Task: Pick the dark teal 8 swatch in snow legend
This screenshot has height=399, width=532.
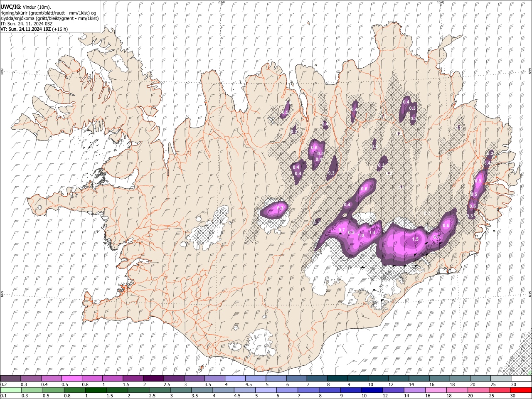Action: 337,378
